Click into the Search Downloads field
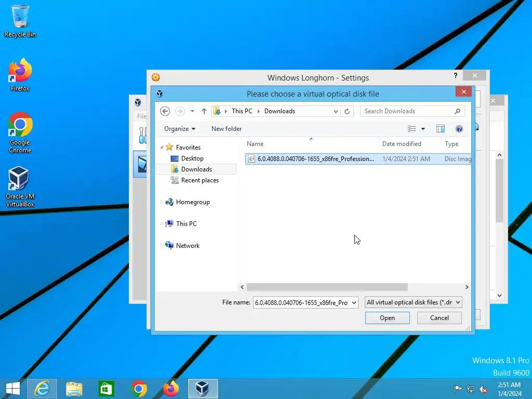The height and width of the screenshot is (399, 532). 407,111
